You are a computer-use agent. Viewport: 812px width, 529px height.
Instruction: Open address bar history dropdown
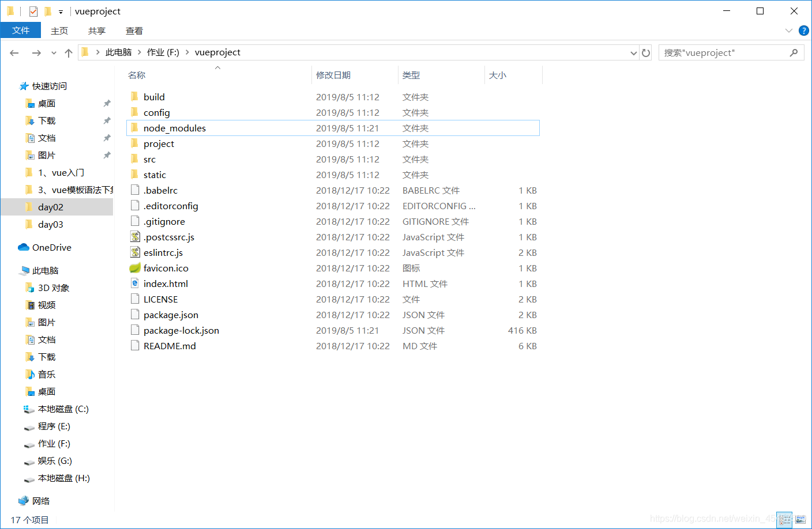[x=634, y=52]
